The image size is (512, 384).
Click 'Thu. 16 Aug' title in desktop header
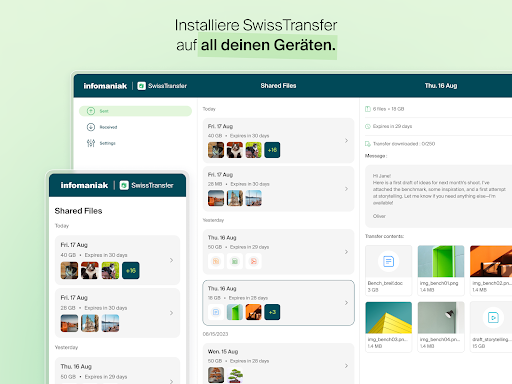[x=441, y=86]
